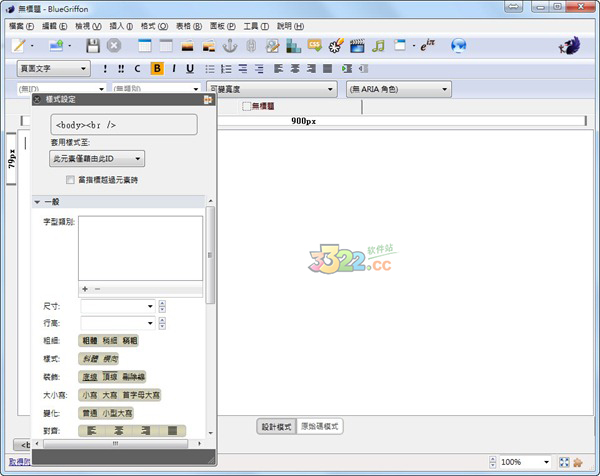Toggle underline formatting U button
This screenshot has height=476, width=600.
tap(189, 69)
